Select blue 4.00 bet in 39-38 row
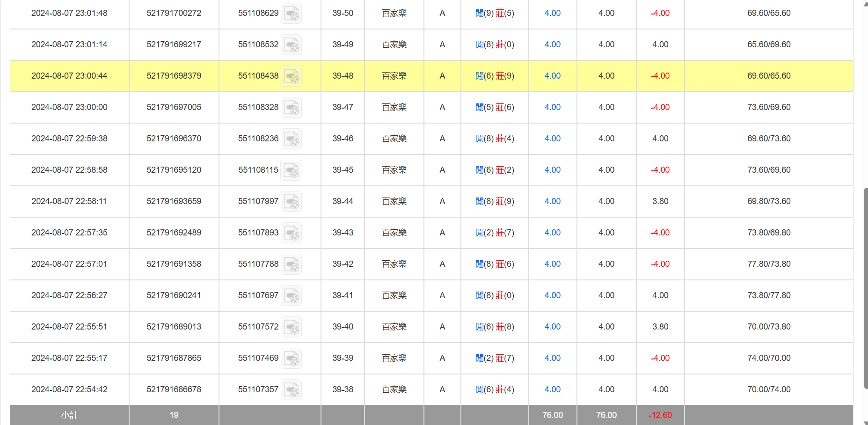This screenshot has height=425, width=868. point(552,389)
